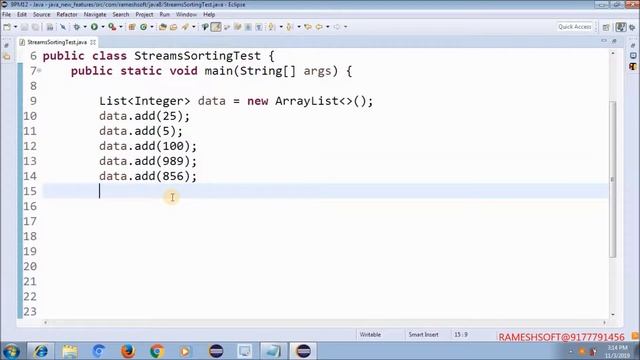Click the Next Annotation icon
640x360 pixels.
pyautogui.click(x=271, y=27)
